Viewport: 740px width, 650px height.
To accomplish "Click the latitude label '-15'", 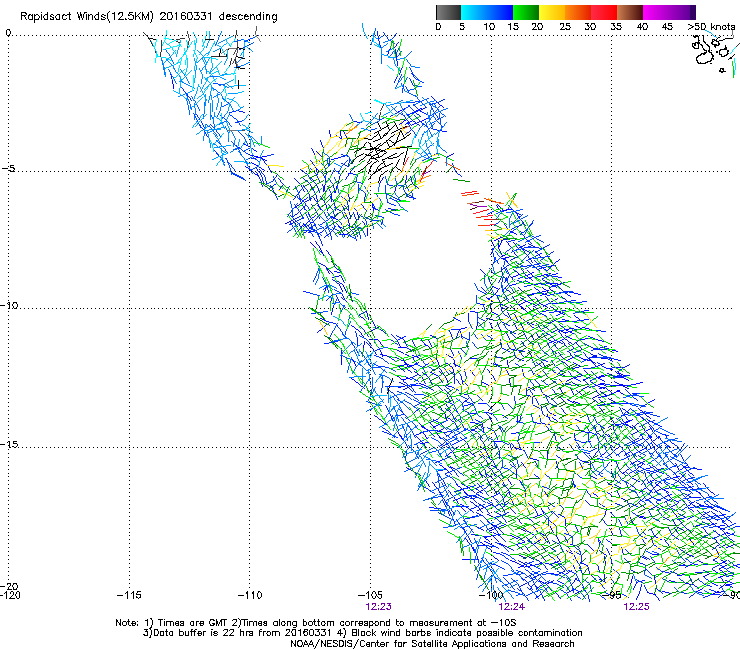I will [9, 444].
